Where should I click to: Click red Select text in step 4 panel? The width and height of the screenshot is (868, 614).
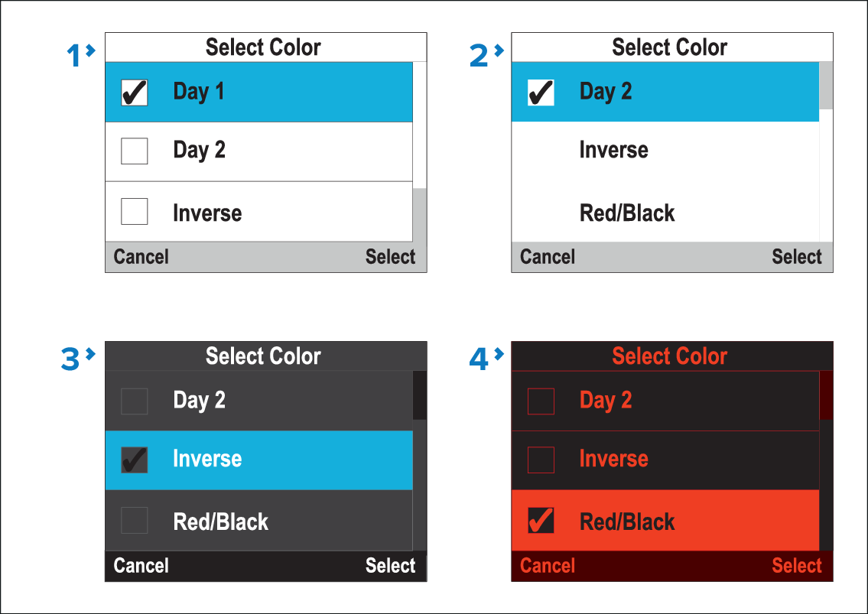[x=796, y=566]
